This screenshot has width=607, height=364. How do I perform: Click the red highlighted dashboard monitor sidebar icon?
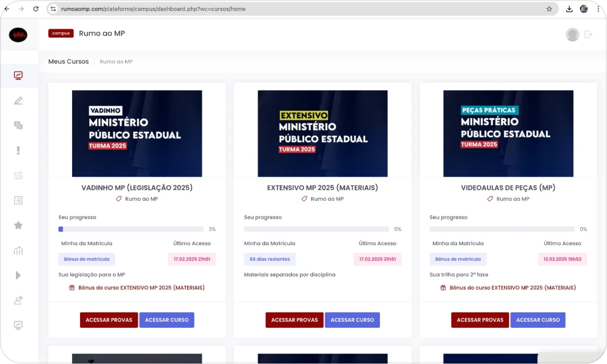coord(19,75)
